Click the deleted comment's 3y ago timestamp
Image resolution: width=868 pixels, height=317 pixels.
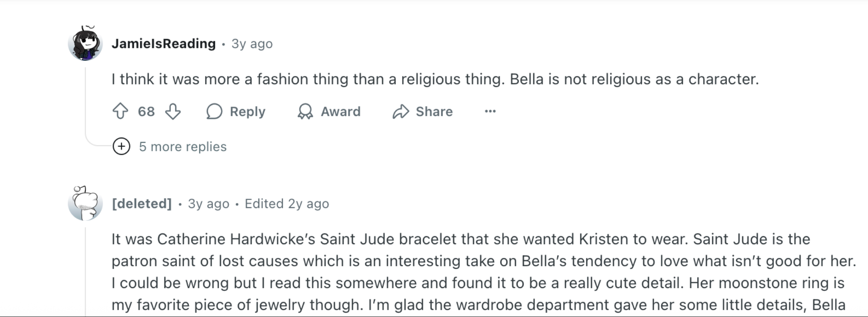[x=209, y=204]
